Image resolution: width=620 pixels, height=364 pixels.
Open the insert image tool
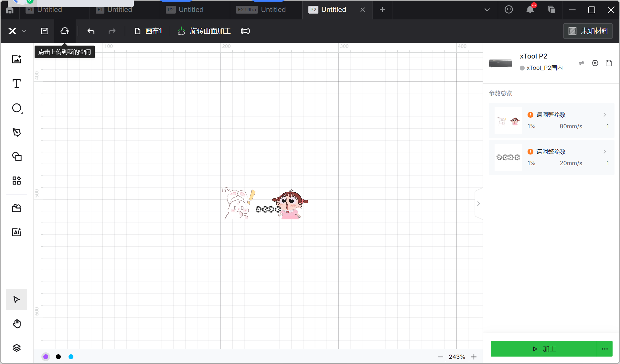click(16, 59)
